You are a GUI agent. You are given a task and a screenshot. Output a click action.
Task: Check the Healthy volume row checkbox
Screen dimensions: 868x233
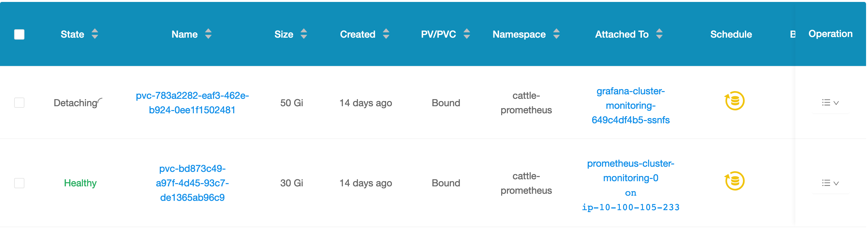point(19,183)
